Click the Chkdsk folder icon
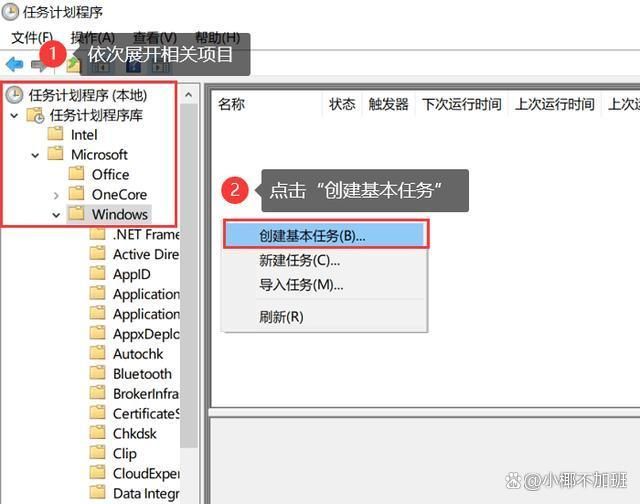The width and height of the screenshot is (640, 504). click(x=98, y=433)
